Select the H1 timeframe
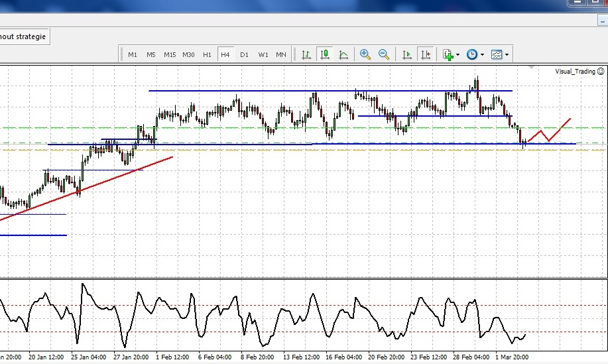608x364 pixels. coord(207,54)
